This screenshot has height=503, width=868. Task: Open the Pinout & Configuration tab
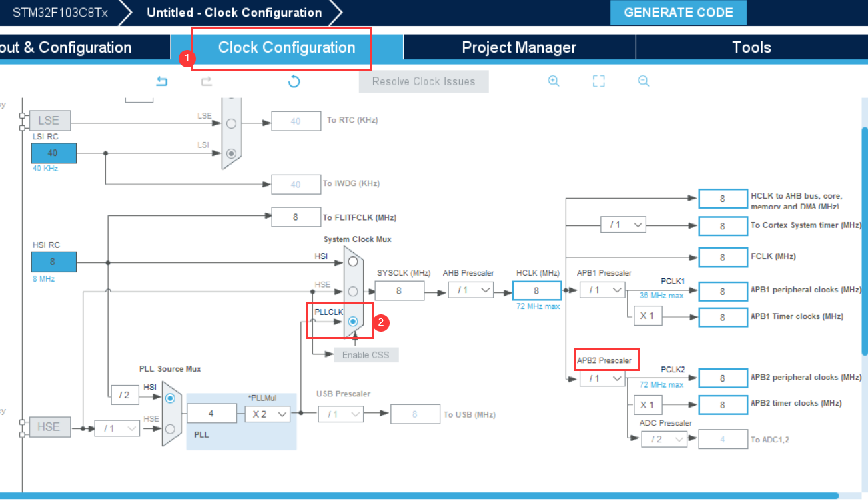(85, 47)
